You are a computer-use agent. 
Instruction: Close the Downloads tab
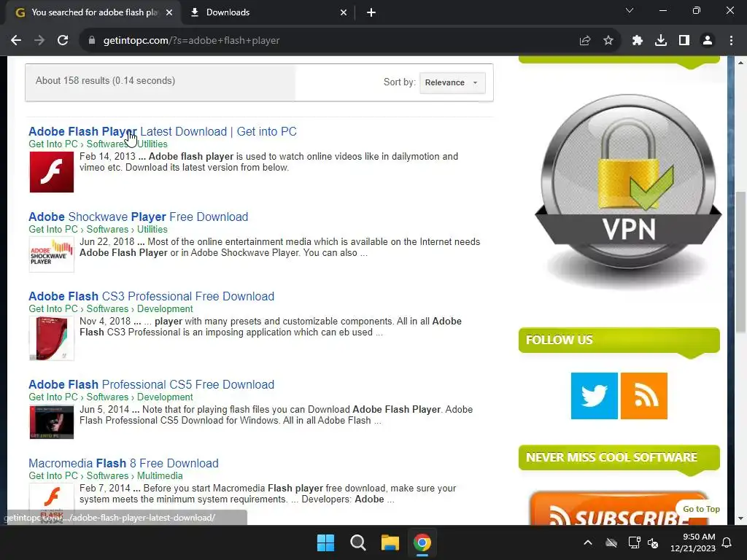click(x=344, y=12)
